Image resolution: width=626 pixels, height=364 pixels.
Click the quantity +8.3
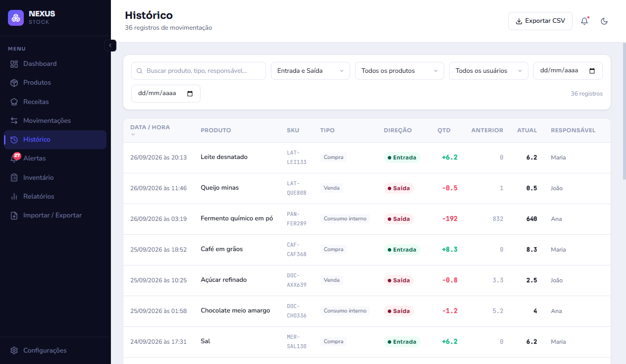pos(450,250)
